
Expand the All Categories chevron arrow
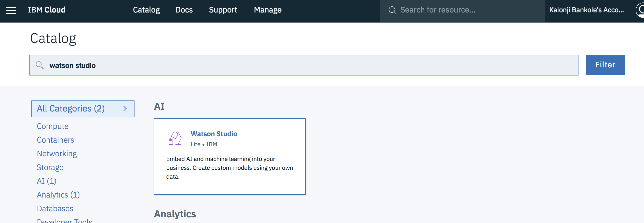pyautogui.click(x=125, y=109)
